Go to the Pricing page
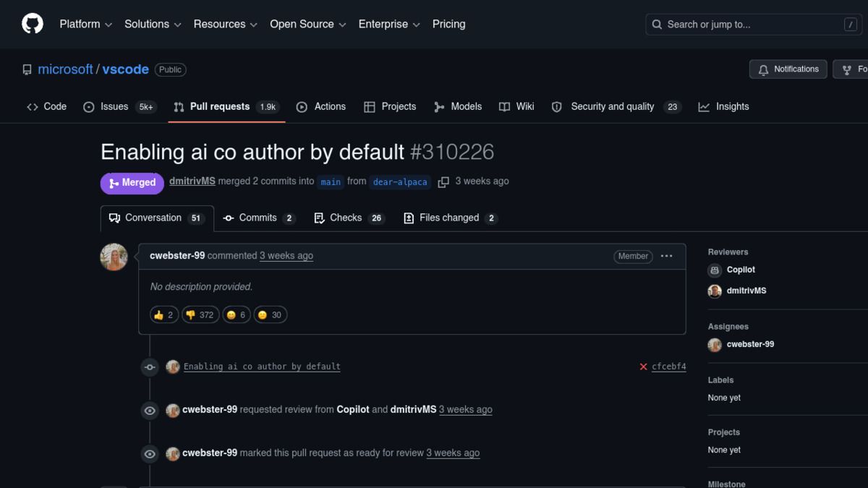868x488 pixels. tap(449, 24)
